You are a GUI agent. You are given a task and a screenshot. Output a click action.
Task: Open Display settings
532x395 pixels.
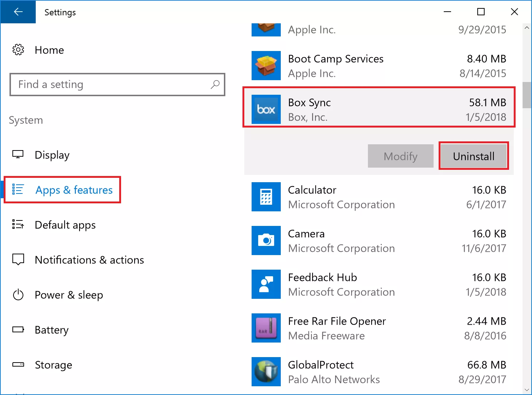pos(52,155)
